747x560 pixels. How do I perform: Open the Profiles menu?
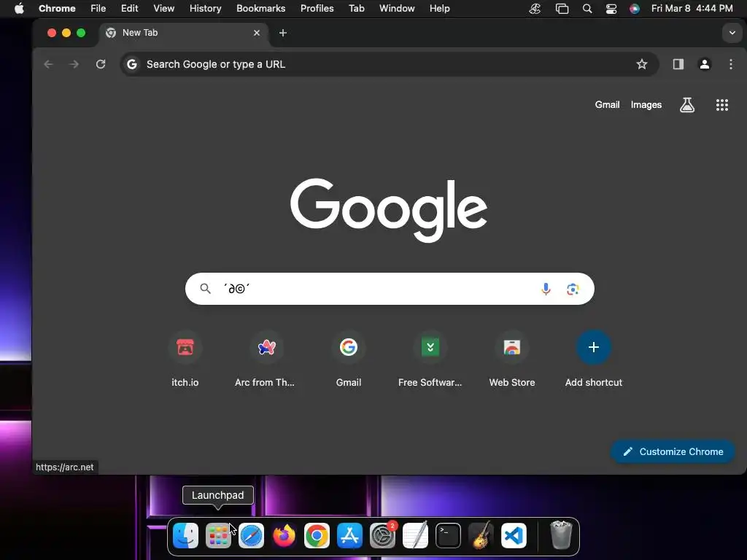coord(317,9)
